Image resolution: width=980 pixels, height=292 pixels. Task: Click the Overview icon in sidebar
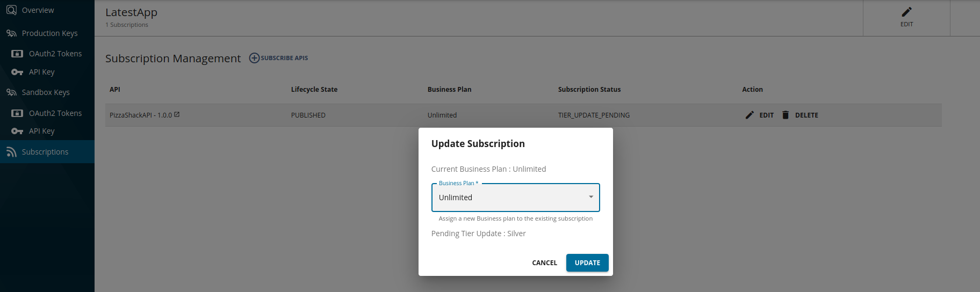[x=11, y=10]
